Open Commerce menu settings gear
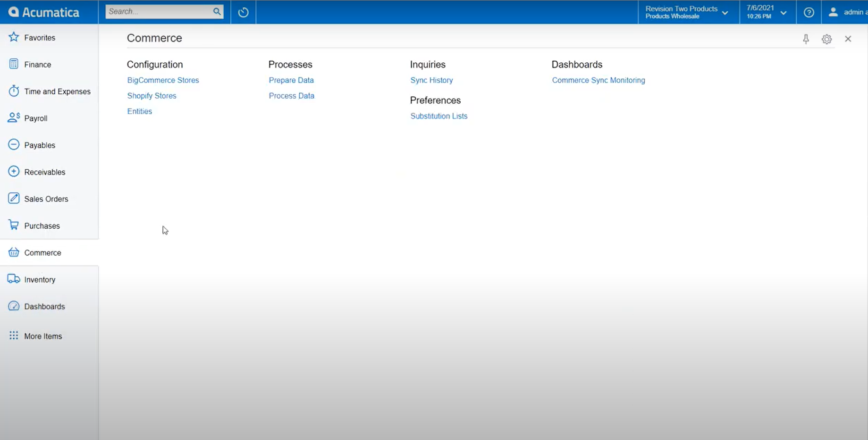 826,39
